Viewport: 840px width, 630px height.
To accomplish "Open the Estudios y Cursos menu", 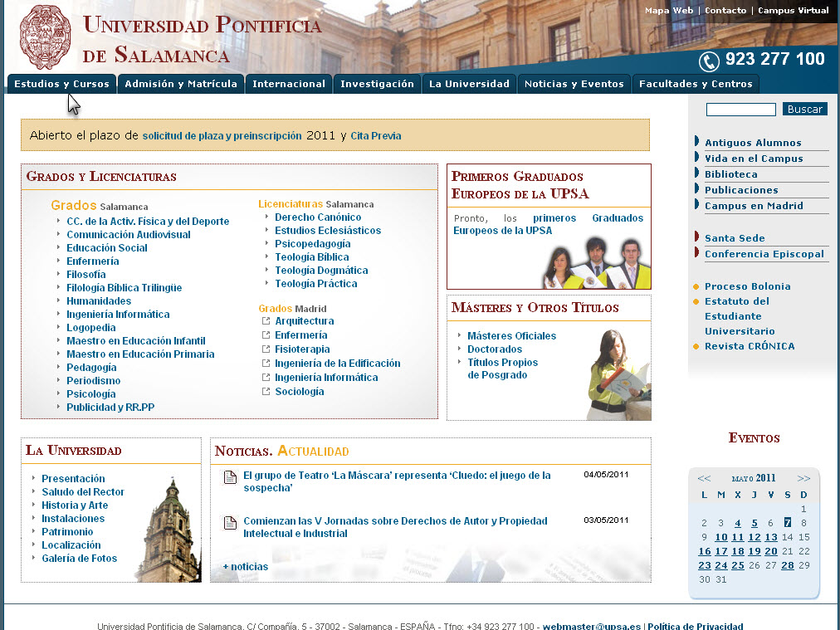I will (x=61, y=84).
